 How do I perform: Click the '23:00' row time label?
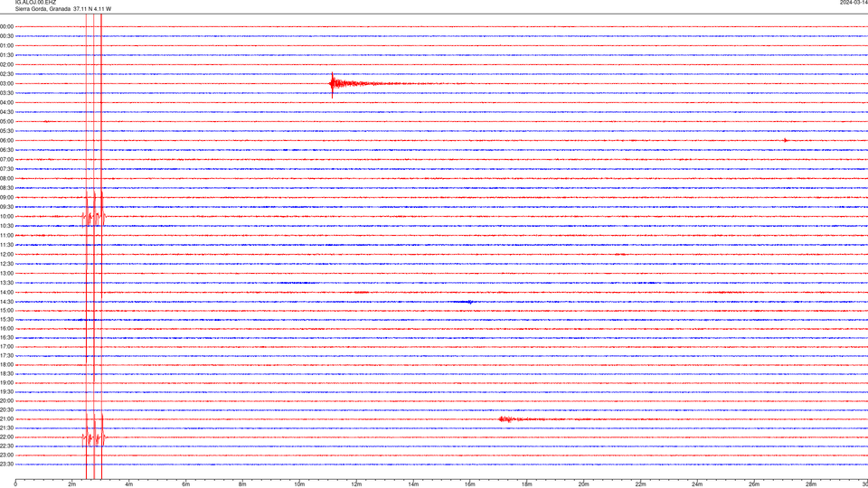coord(6,455)
